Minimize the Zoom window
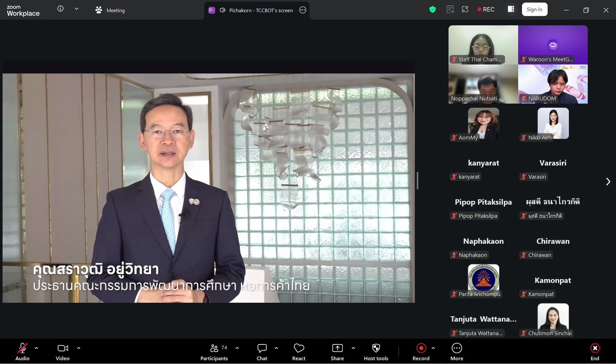The image size is (616, 364). 566,10
